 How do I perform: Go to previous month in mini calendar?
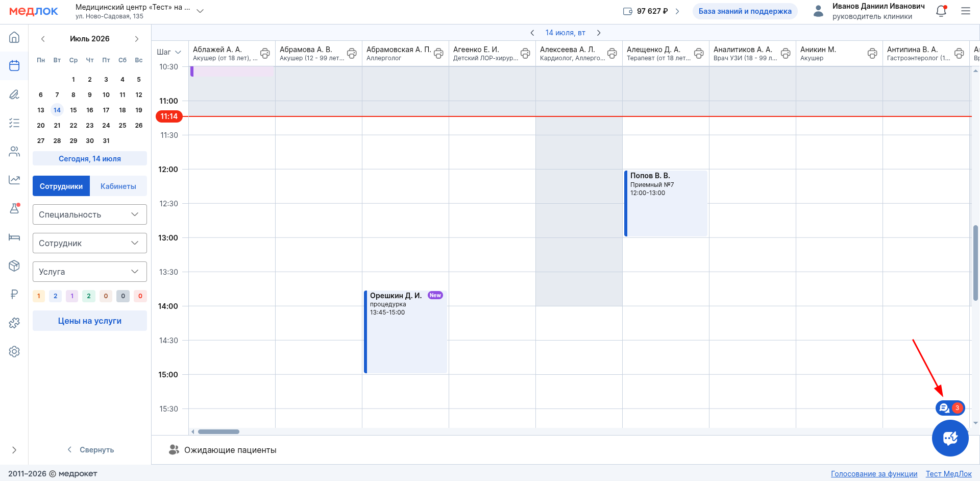pos(43,39)
